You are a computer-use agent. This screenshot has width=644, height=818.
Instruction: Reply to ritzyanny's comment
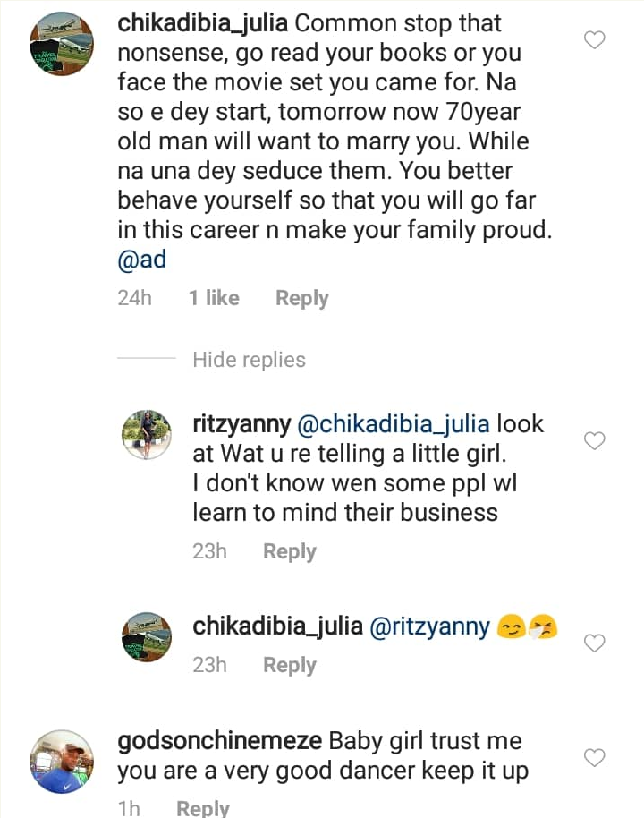289,551
